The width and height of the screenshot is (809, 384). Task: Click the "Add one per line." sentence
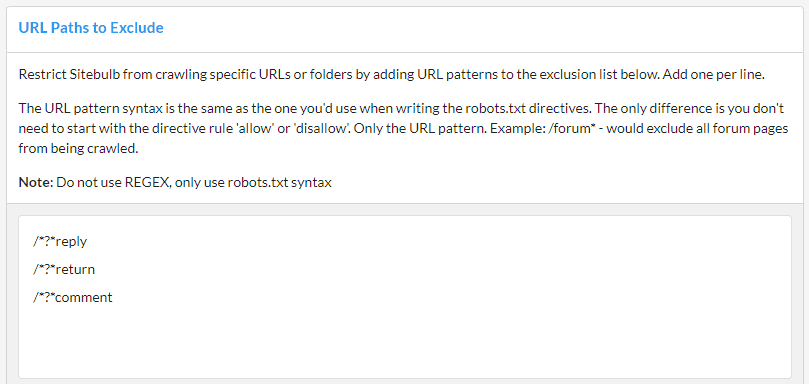point(713,74)
